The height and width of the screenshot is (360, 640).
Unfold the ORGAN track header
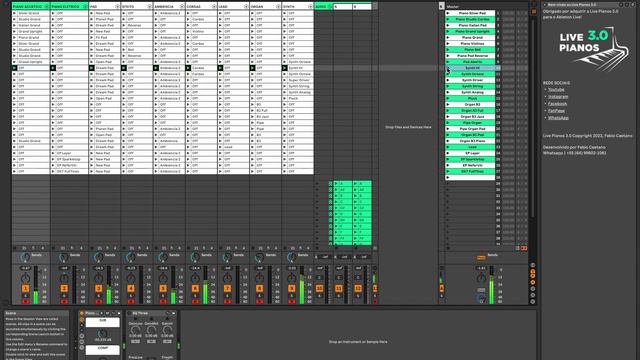pos(278,7)
